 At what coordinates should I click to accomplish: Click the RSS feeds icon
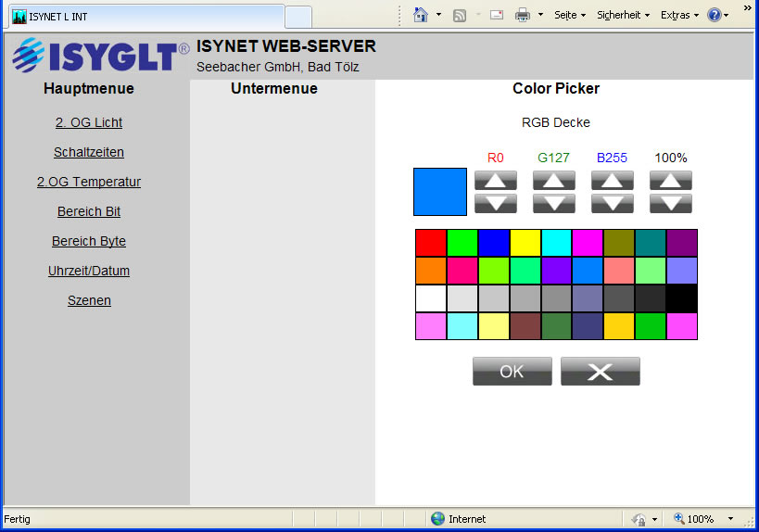(460, 15)
